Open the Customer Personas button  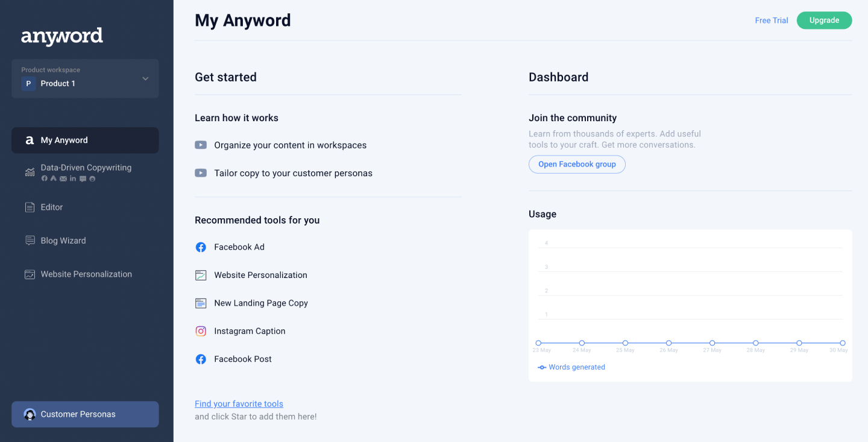coord(85,414)
